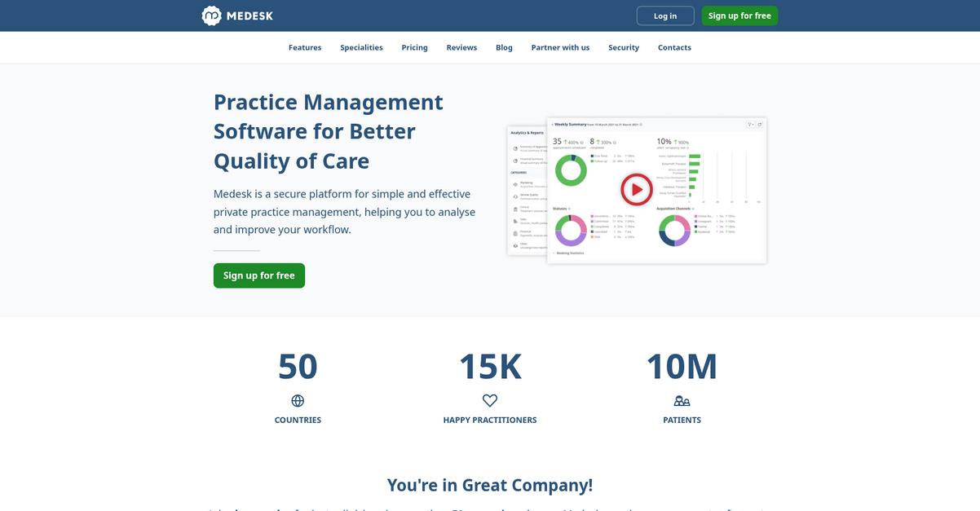This screenshot has height=511, width=980.
Task: Click the 10M patients statistic
Action: pyautogui.click(x=682, y=367)
